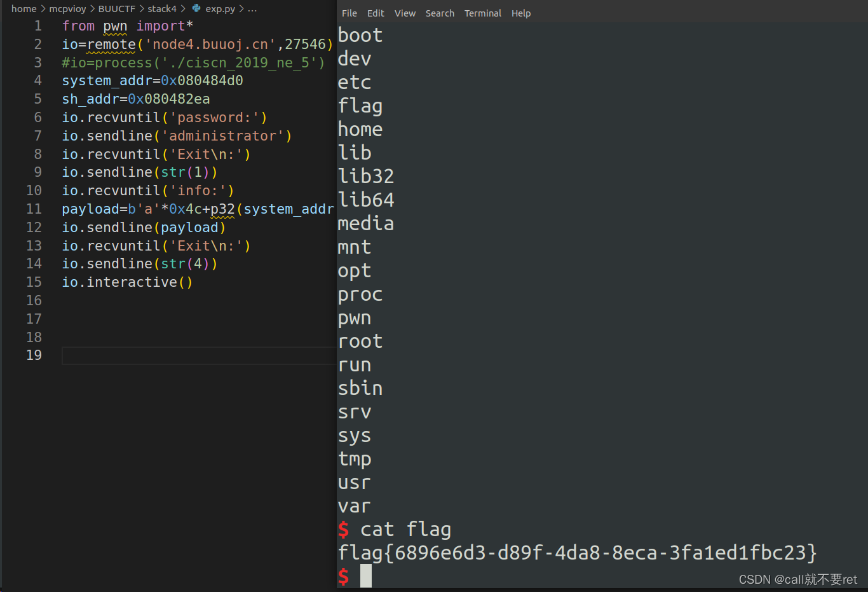Click the 'cat flag' command in terminal
The image size is (868, 592).
[406, 530]
